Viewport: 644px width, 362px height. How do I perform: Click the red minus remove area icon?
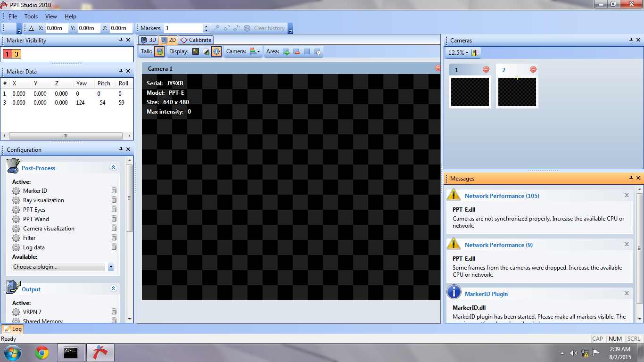(x=297, y=51)
